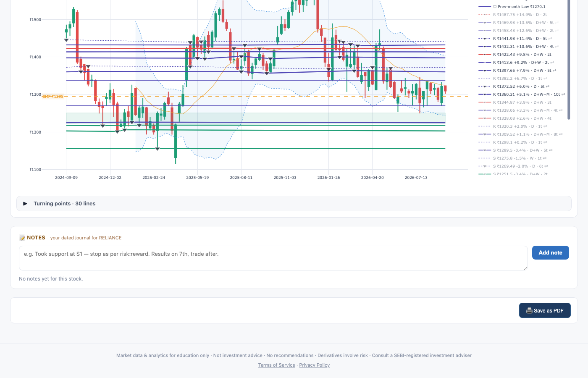This screenshot has width=588, height=378.
Task: Click the dotted line icon beside R ₹1382.2
Action: [x=485, y=79]
